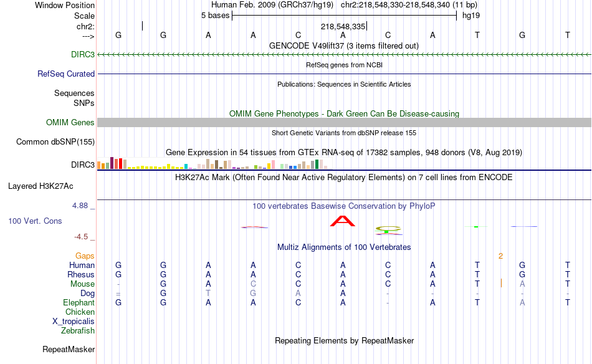Click 'Gene Expression in 54 tissues from GTEx' title
This screenshot has width=592, height=364.
tap(344, 153)
